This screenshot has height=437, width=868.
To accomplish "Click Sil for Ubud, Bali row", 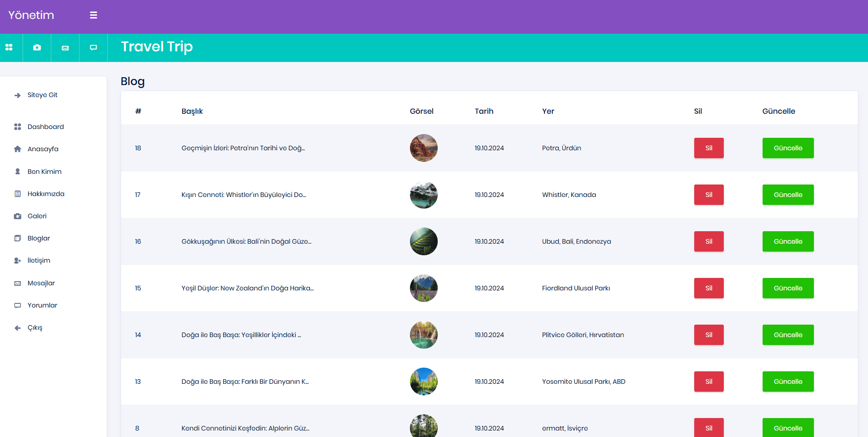I will [709, 241].
